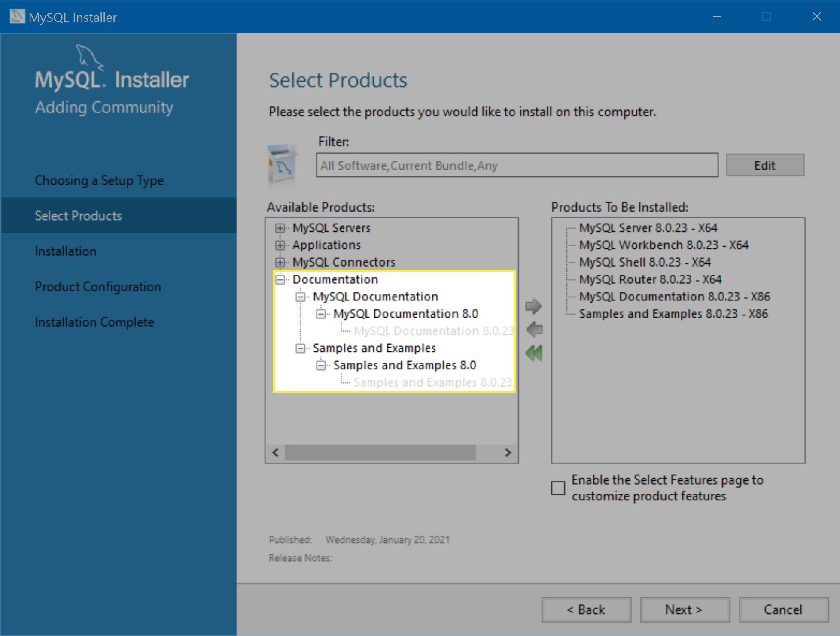Collapse the Samples and Examples 8.0 node

click(321, 365)
